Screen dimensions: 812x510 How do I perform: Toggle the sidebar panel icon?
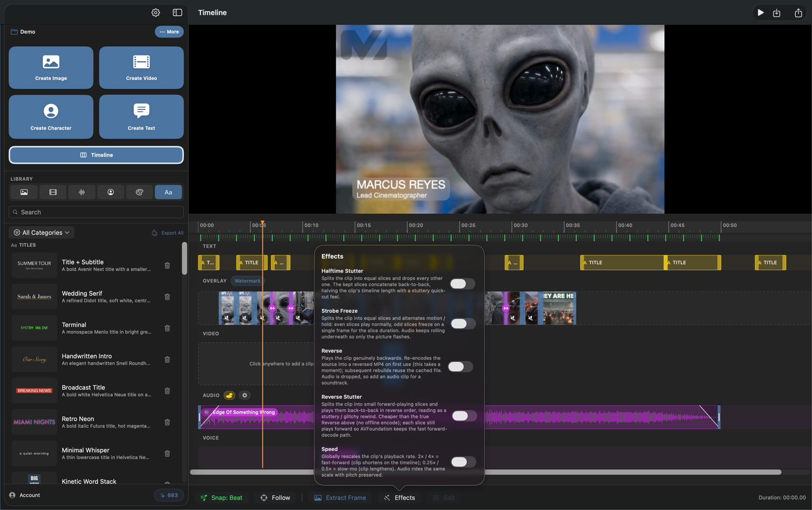177,13
